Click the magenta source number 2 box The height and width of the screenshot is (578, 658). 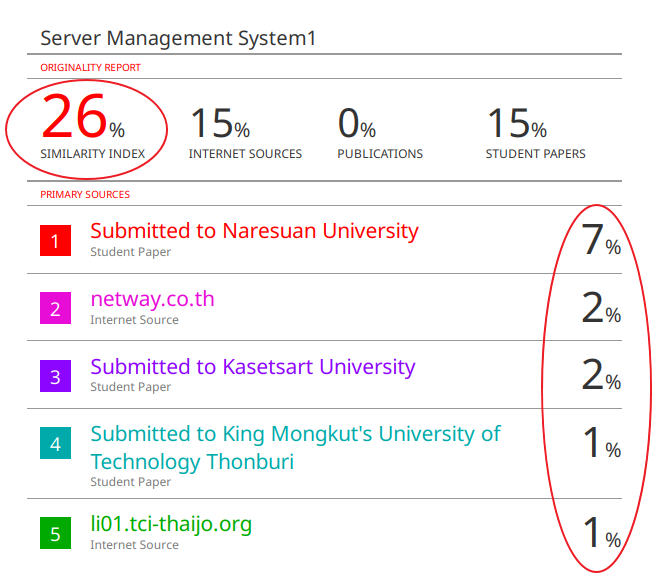55,308
